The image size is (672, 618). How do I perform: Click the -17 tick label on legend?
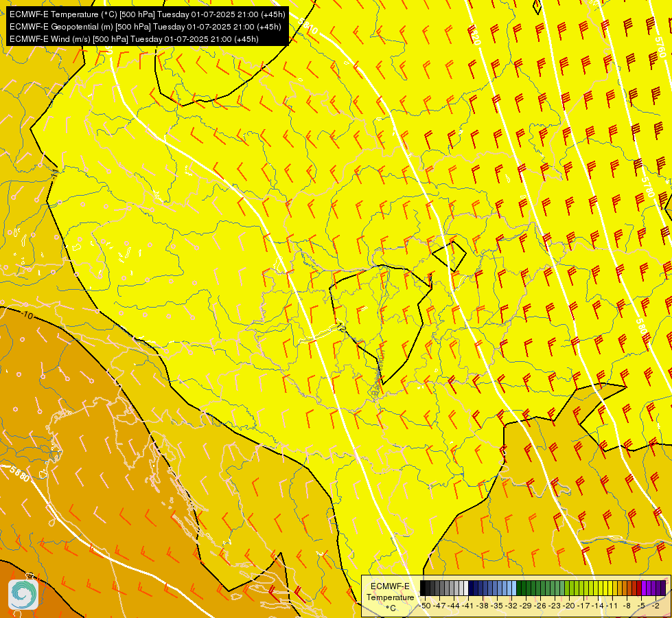pos(583,606)
